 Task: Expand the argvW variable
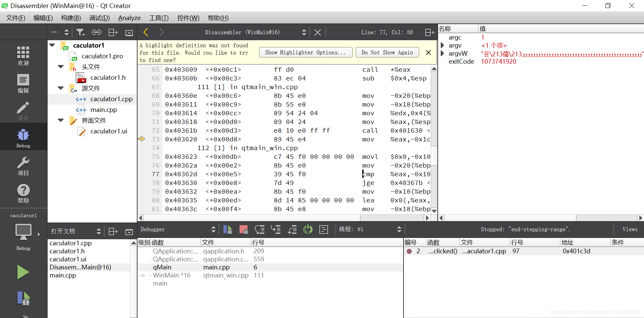coord(442,53)
